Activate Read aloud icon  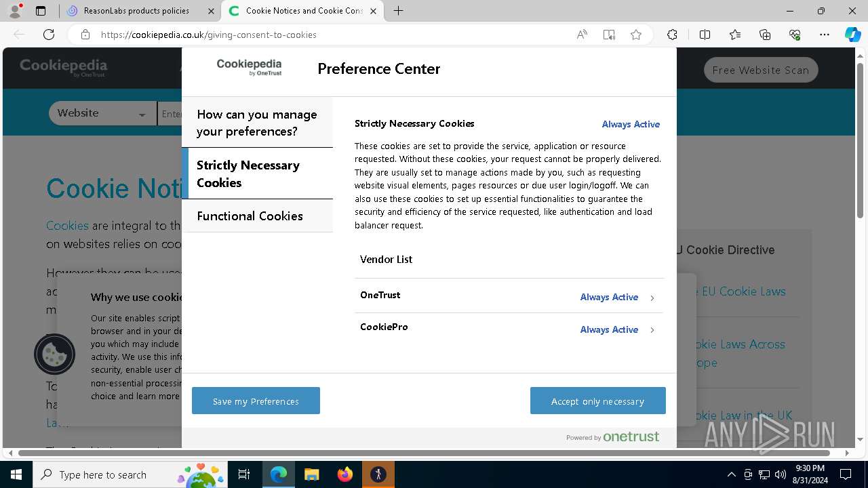pos(582,35)
